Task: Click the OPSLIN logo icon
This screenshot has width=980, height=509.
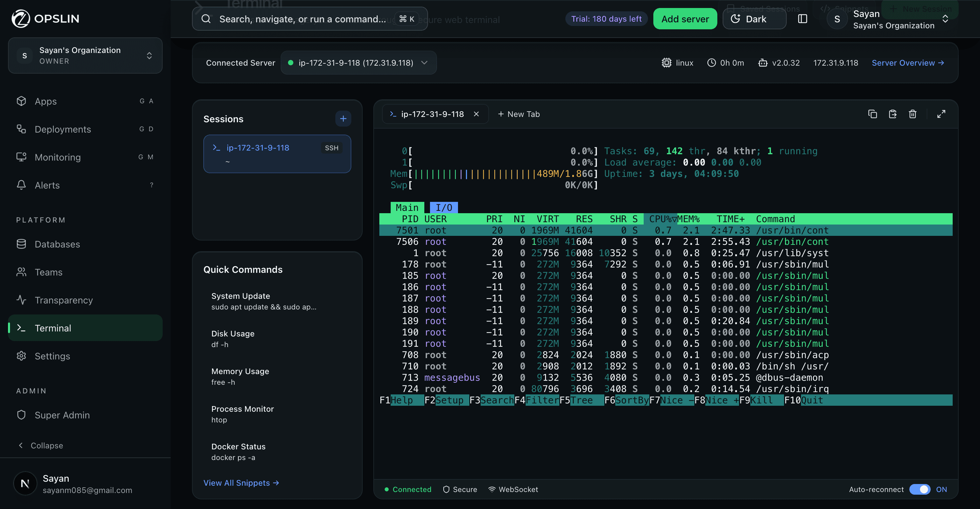Action: (x=21, y=19)
